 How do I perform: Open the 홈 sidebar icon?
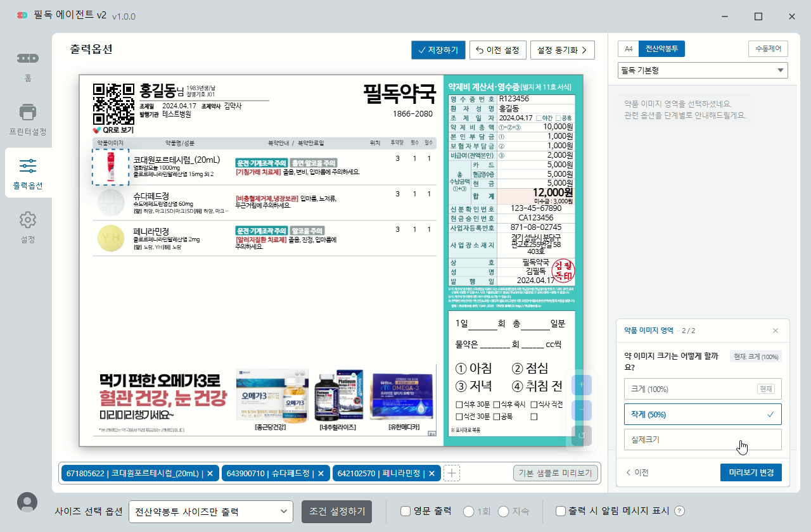27,58
